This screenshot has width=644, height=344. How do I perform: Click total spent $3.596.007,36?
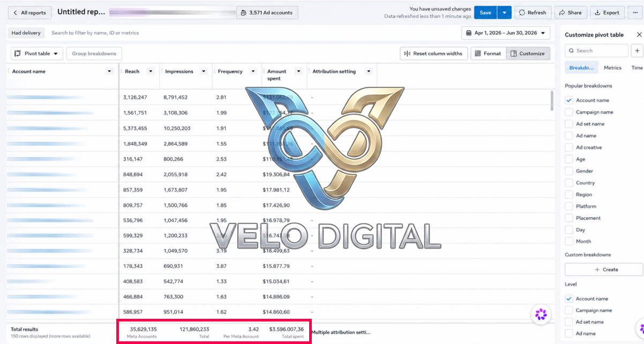pyautogui.click(x=287, y=329)
